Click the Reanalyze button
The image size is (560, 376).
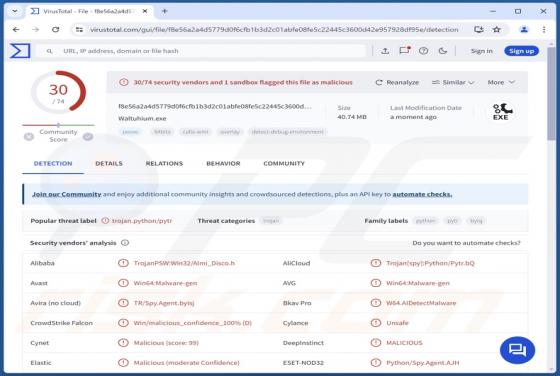pos(397,82)
